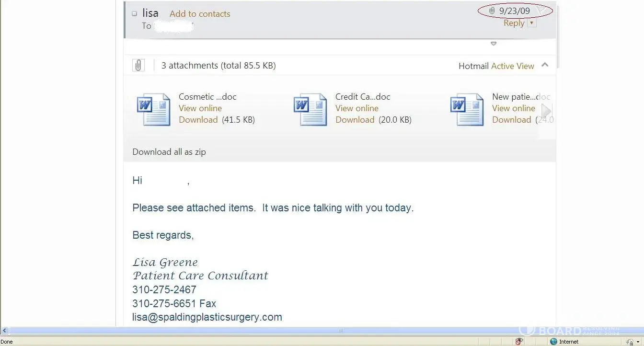
Task: Toggle the small box beside sender lisa
Action: coord(135,14)
